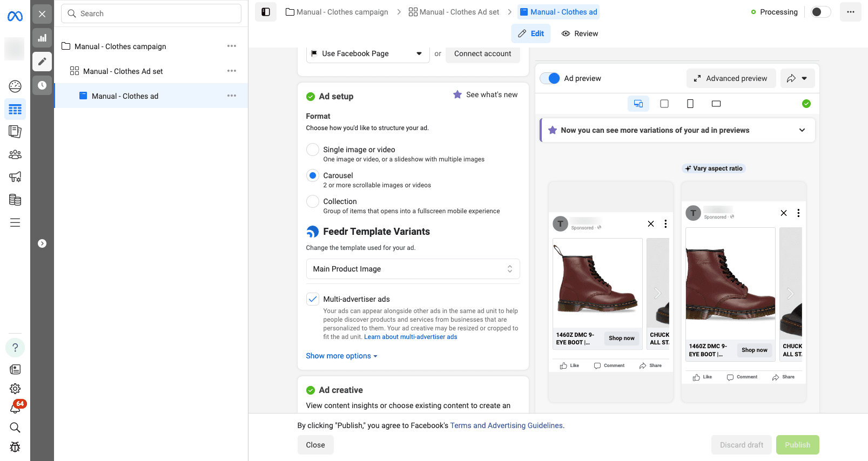
Task: Select multi-device preview icon
Action: (638, 104)
